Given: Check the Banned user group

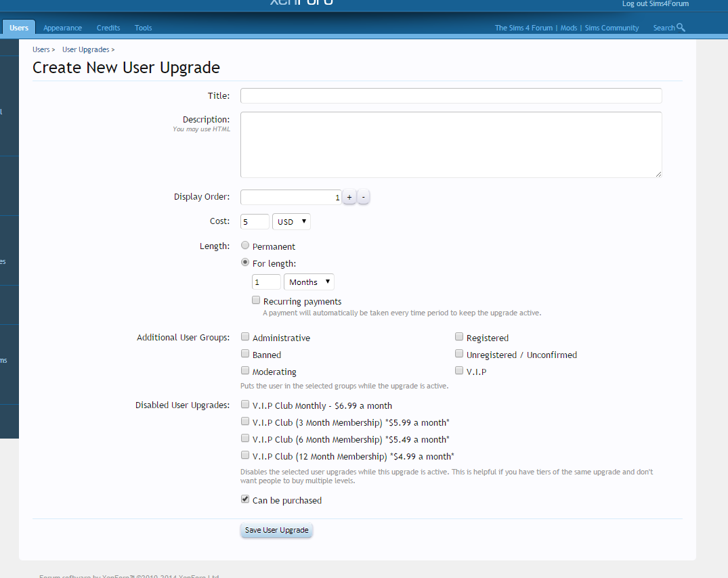Looking at the screenshot, I should point(244,353).
